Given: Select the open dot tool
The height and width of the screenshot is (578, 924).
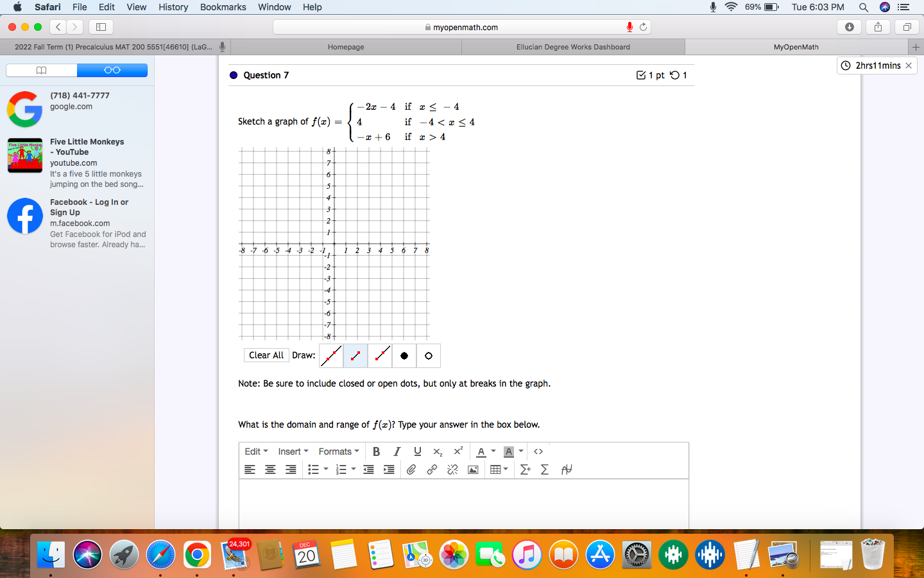Looking at the screenshot, I should [428, 356].
